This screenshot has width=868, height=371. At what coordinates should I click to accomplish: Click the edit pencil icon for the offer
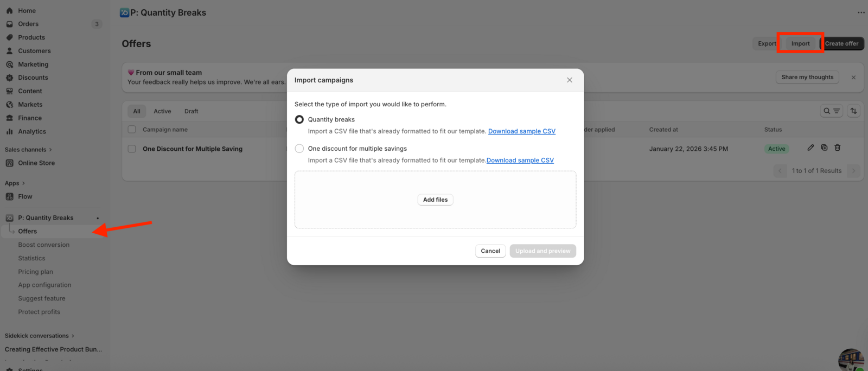click(x=810, y=148)
